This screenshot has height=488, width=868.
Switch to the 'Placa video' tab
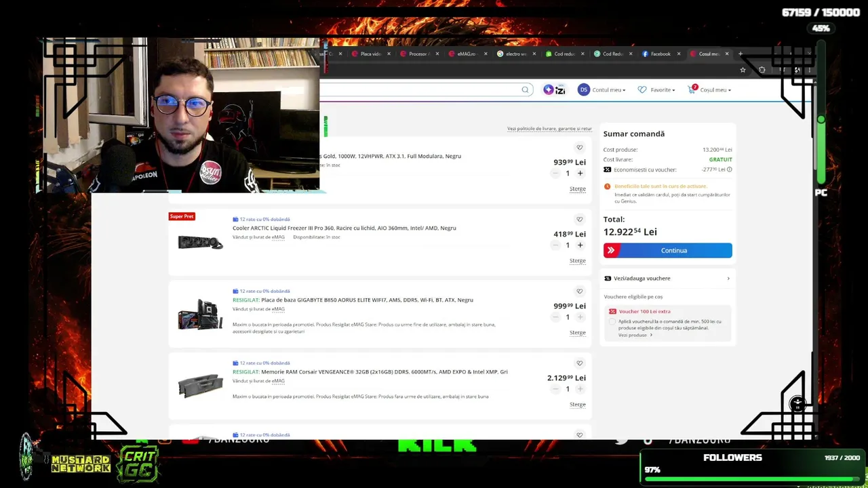pyautogui.click(x=372, y=54)
